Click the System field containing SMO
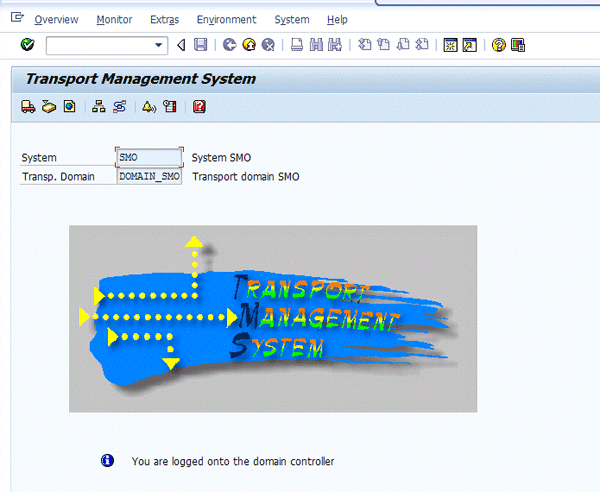600x492 pixels. click(149, 157)
